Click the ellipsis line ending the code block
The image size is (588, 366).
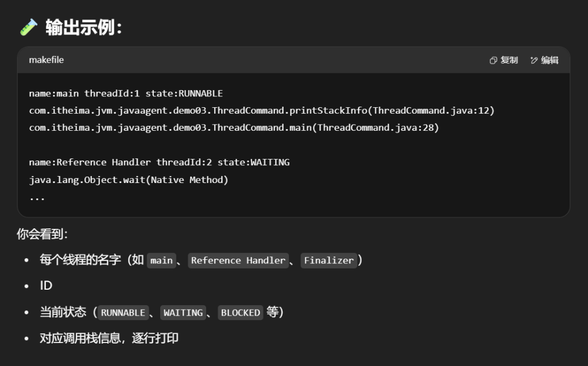click(x=37, y=197)
